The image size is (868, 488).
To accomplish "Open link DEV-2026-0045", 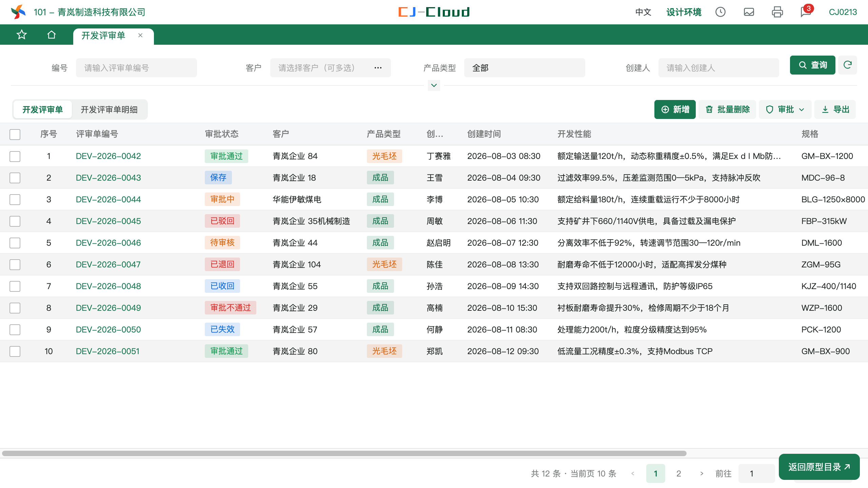I will (x=108, y=221).
